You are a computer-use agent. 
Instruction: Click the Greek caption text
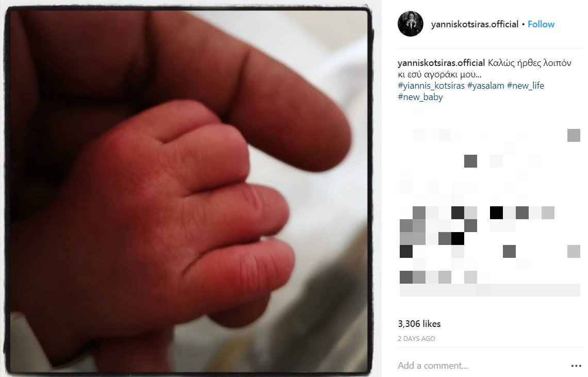(484, 69)
